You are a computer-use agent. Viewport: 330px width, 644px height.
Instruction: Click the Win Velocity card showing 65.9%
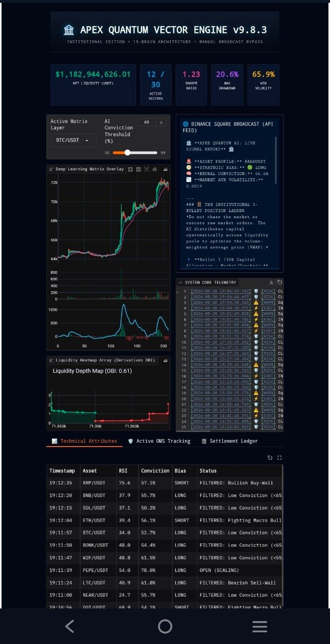pyautogui.click(x=263, y=85)
